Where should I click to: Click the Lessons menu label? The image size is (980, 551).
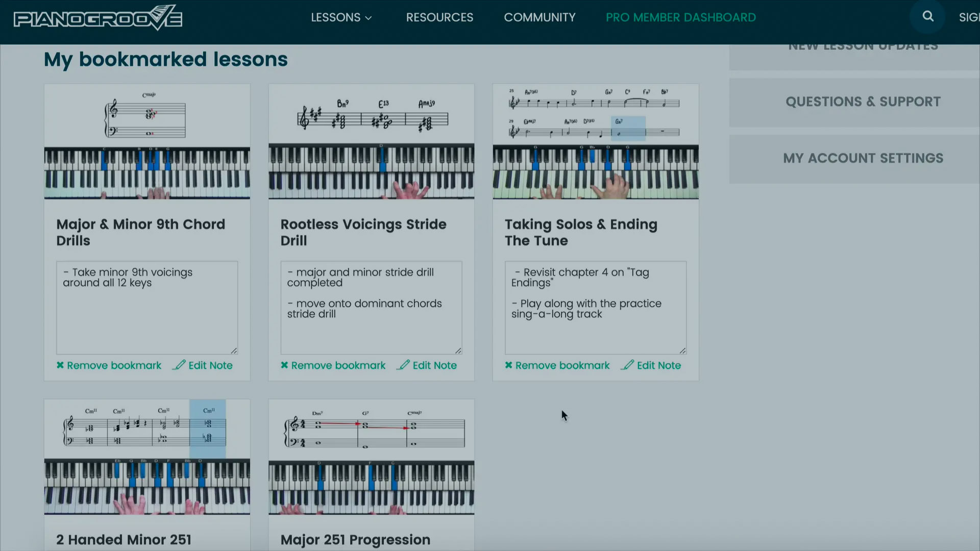(335, 17)
